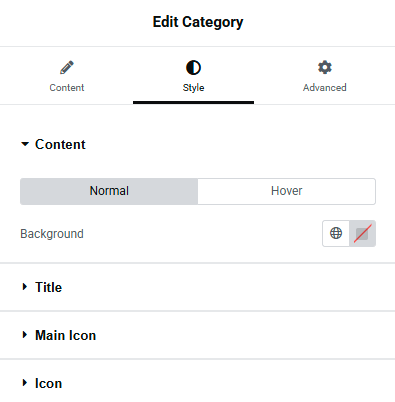This screenshot has height=402, width=395.
Task: Open the Background color picker swatch
Action: click(x=362, y=233)
